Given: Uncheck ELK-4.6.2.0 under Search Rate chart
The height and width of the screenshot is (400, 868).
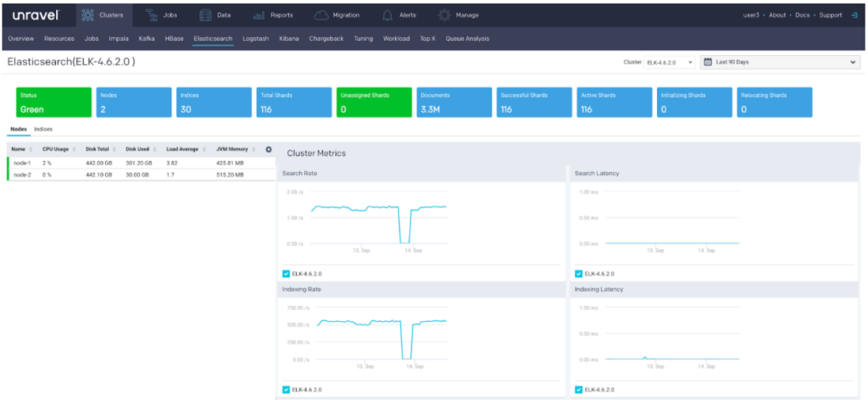Looking at the screenshot, I should coord(286,274).
